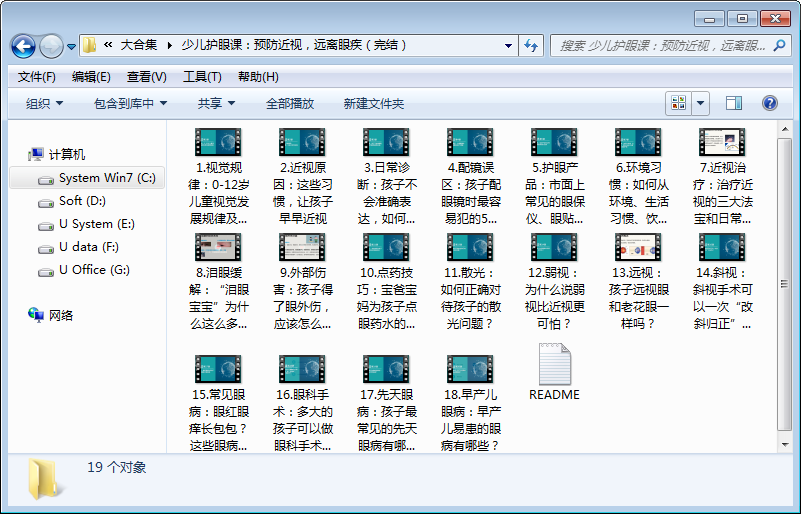Expand the 包含到库中 dropdown
The image size is (801, 514).
(x=130, y=103)
